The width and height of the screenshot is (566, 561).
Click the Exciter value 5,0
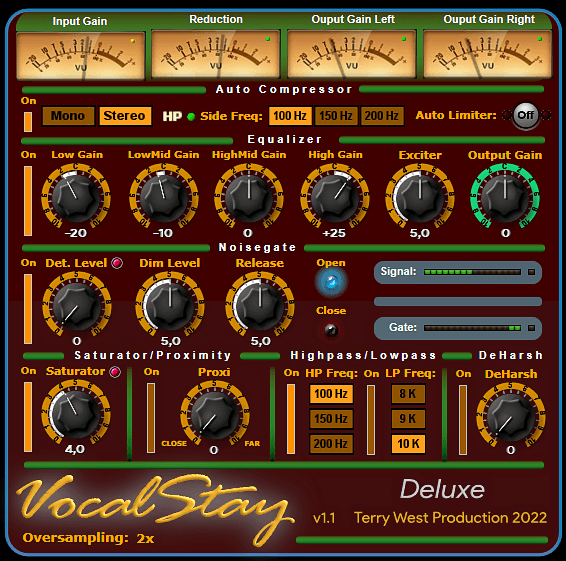click(x=419, y=233)
